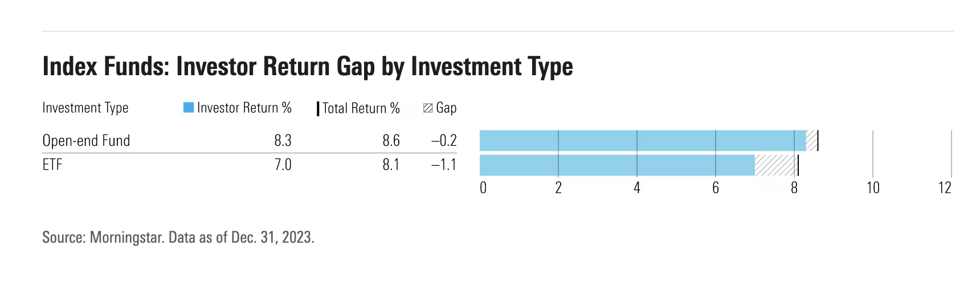Click the Total Return % column label
The height and width of the screenshot is (286, 980).
pos(361,108)
